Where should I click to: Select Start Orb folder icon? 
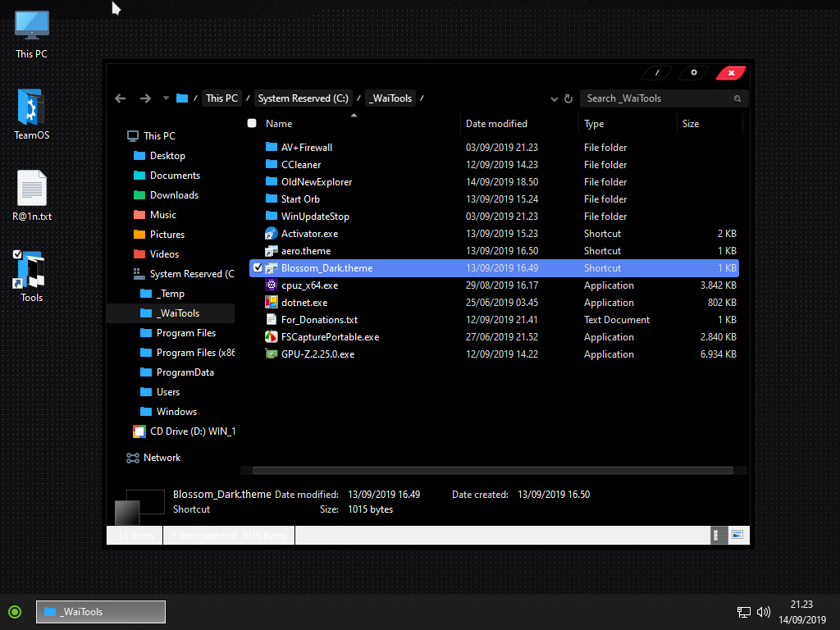(x=272, y=199)
